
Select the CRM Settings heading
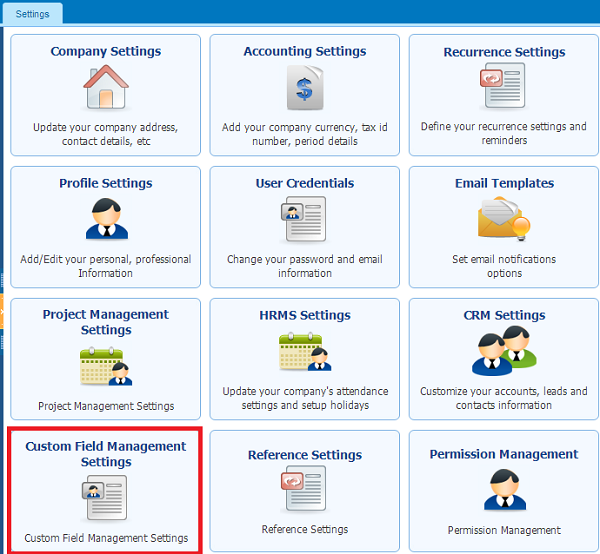click(504, 315)
